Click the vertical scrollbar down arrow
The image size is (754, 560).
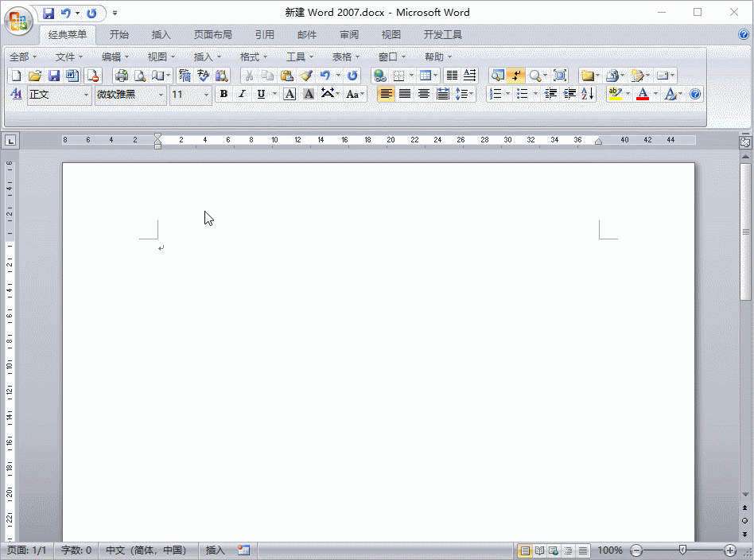[745, 535]
